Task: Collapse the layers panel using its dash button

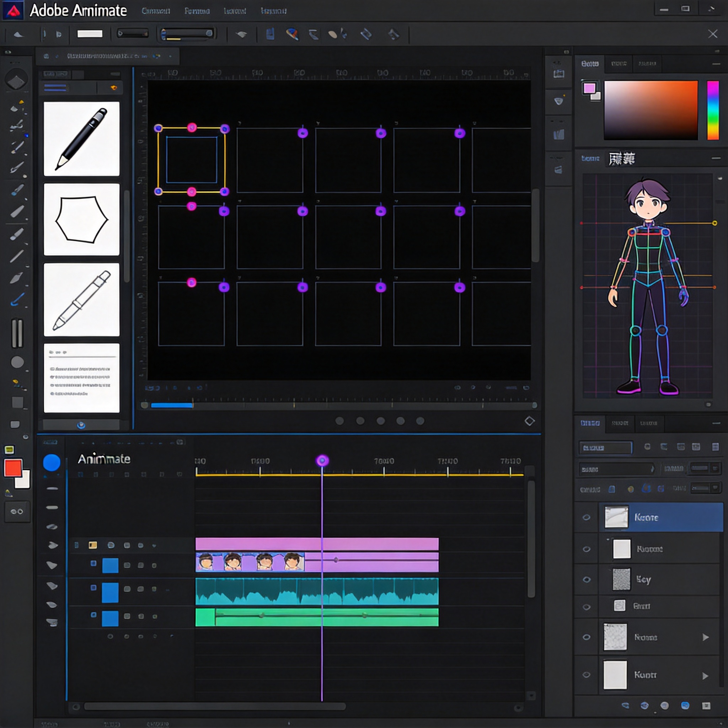Action: (x=716, y=423)
